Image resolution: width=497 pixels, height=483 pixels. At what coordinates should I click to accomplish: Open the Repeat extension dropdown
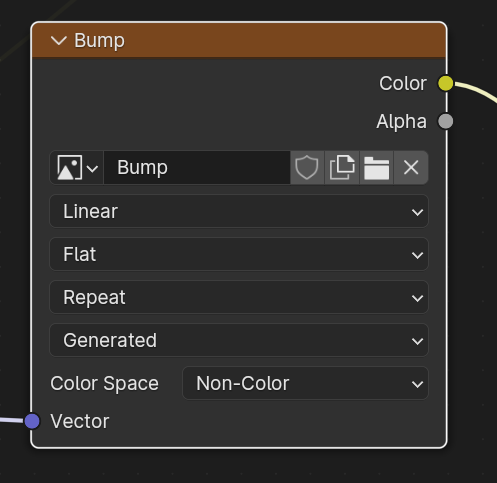[x=239, y=297]
